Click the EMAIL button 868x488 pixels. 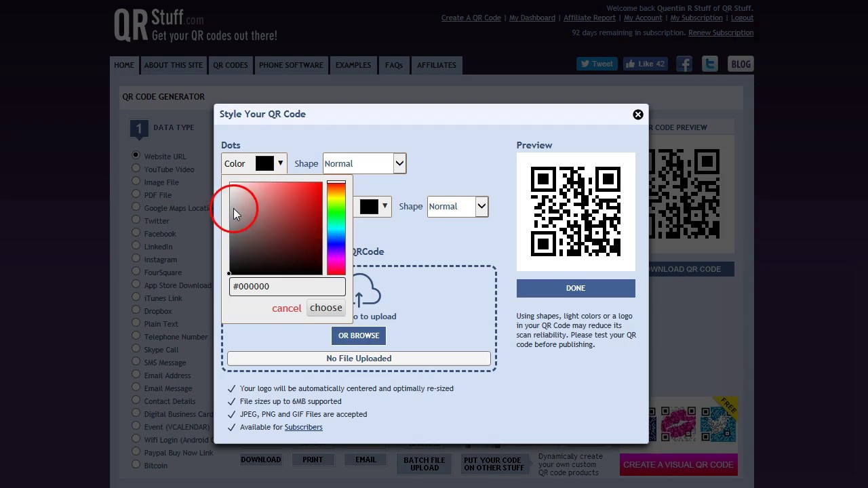tap(366, 460)
